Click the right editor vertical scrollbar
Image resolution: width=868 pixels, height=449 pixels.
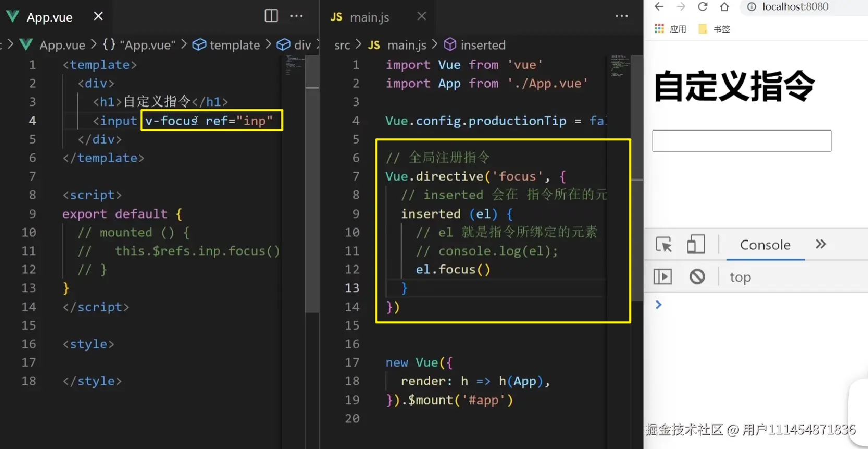(637, 178)
